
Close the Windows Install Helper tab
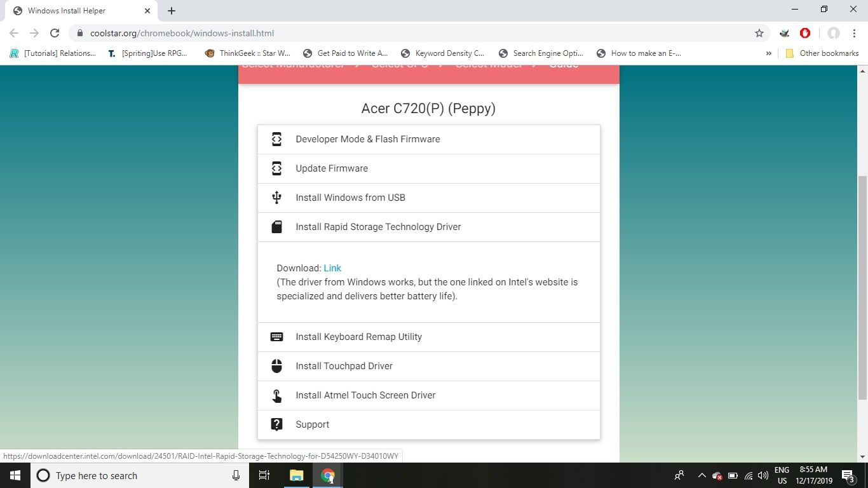click(147, 11)
